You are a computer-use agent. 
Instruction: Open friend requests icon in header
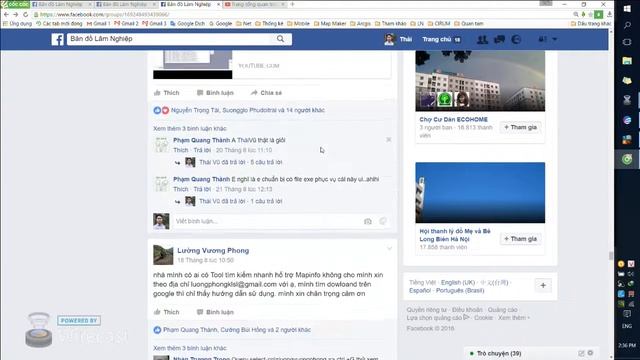[482, 39]
